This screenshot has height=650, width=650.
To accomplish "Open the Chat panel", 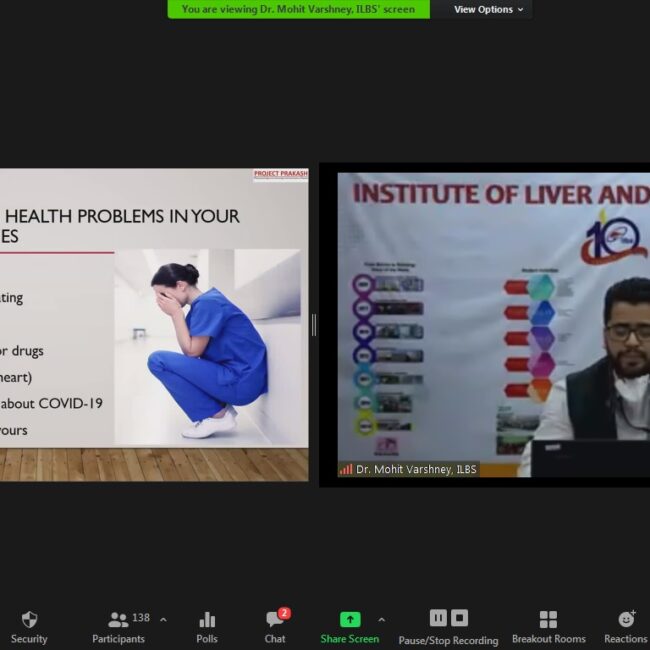I will tap(274, 621).
